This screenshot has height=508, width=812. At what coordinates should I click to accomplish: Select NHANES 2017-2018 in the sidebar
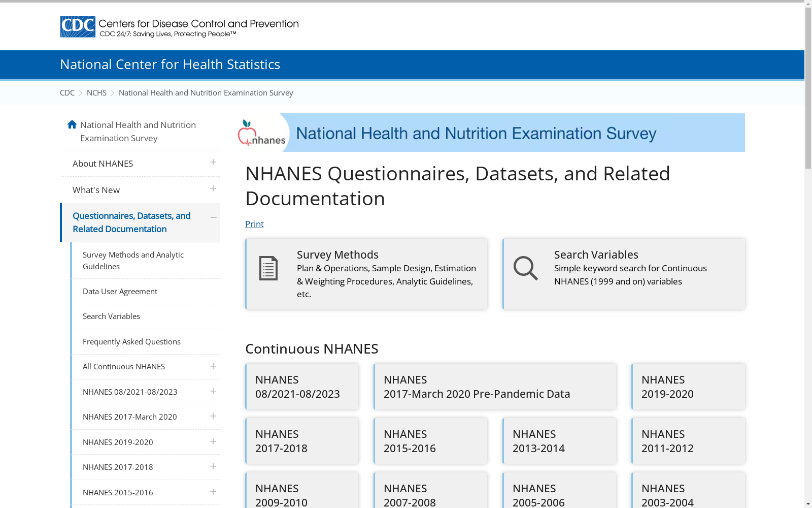coord(118,467)
